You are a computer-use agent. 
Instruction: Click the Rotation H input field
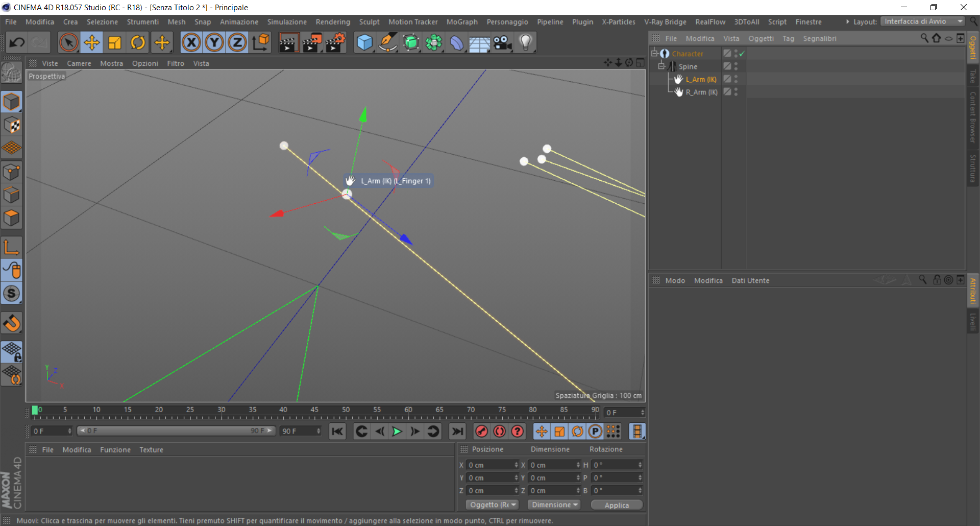pos(617,465)
